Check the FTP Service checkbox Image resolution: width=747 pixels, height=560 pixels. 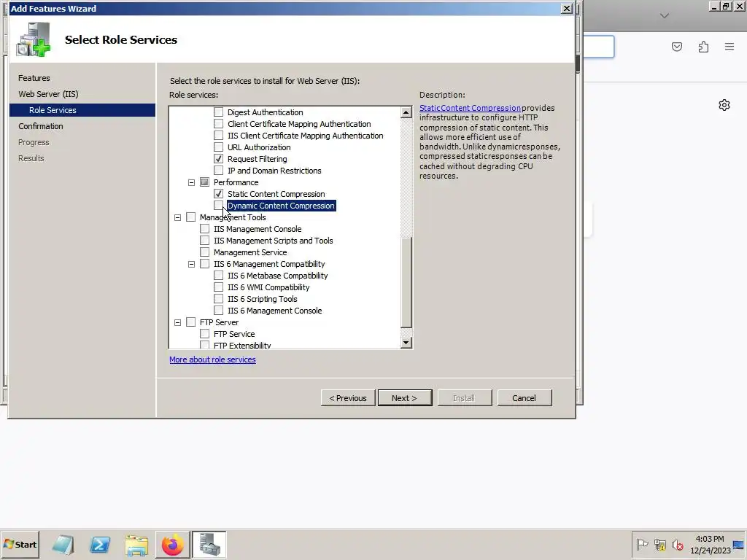(204, 334)
